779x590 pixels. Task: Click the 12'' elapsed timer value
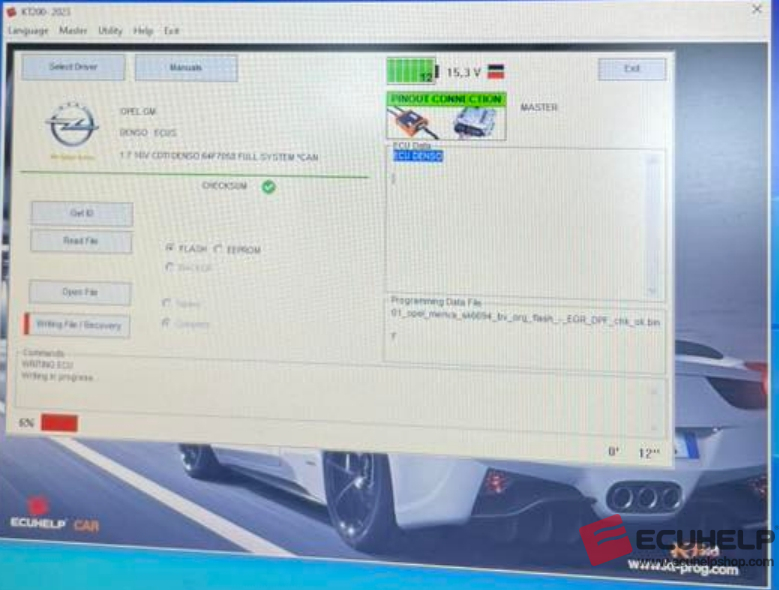click(x=648, y=452)
